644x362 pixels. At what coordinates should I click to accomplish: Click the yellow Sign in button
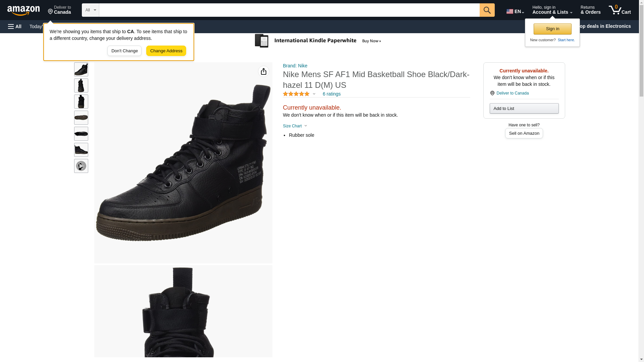pyautogui.click(x=552, y=29)
